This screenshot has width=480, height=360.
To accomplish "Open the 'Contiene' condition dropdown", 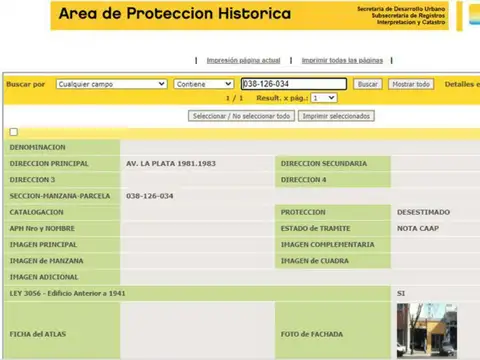I will point(203,84).
